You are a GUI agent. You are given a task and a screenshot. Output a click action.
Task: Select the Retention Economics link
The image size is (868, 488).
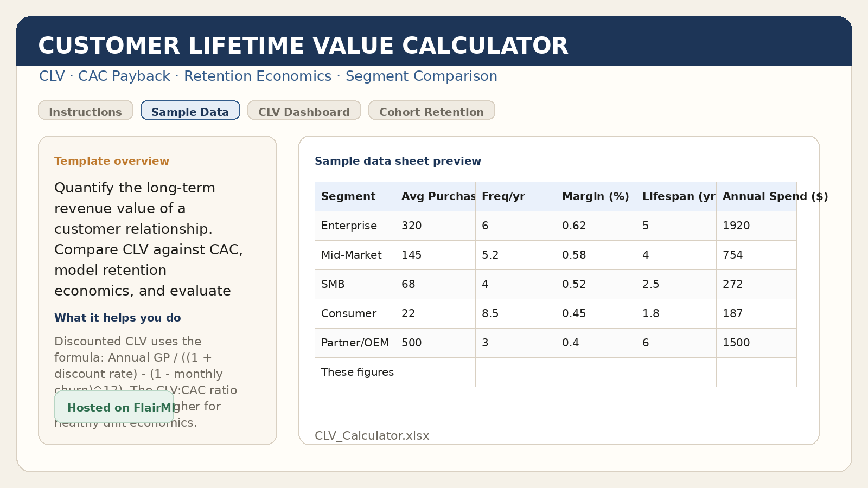258,76
